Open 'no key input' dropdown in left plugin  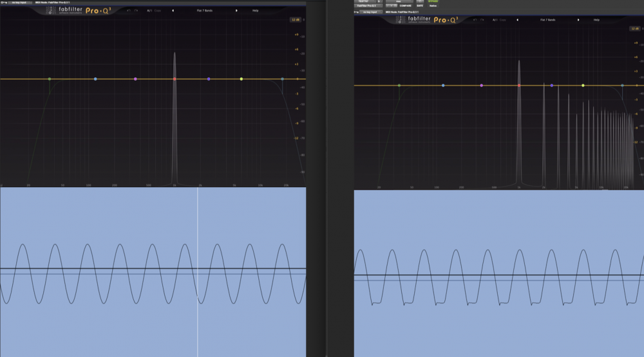[20, 3]
